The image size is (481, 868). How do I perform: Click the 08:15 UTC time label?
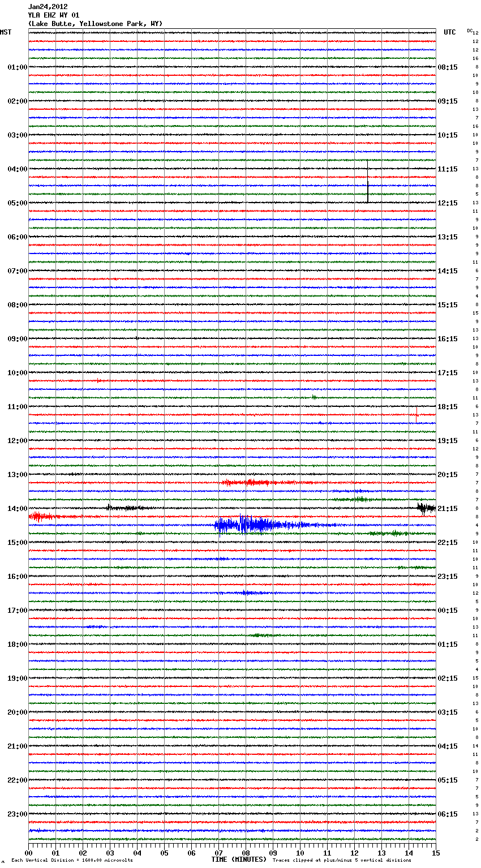click(448, 67)
